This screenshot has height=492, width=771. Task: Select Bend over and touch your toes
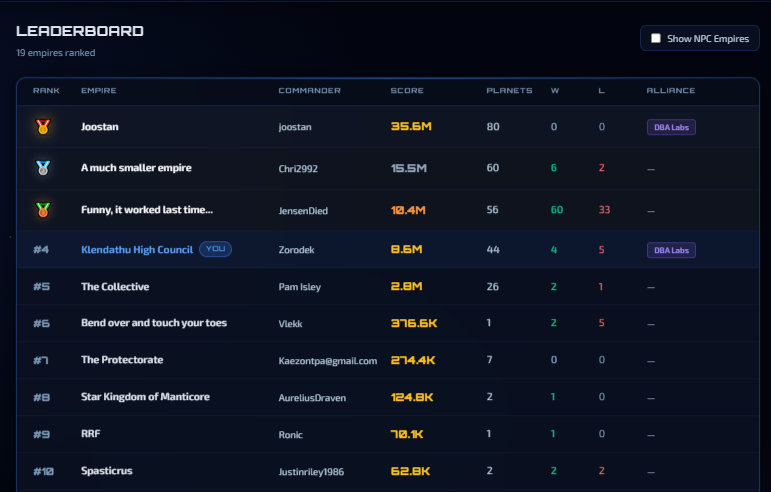tap(154, 323)
